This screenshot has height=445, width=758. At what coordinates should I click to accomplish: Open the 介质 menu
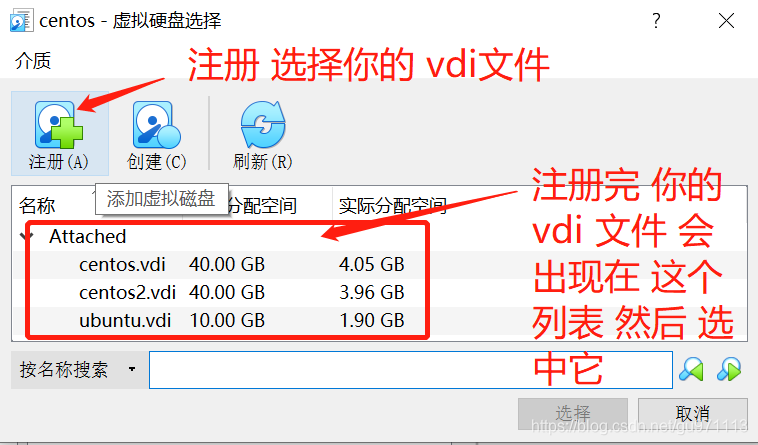point(33,61)
